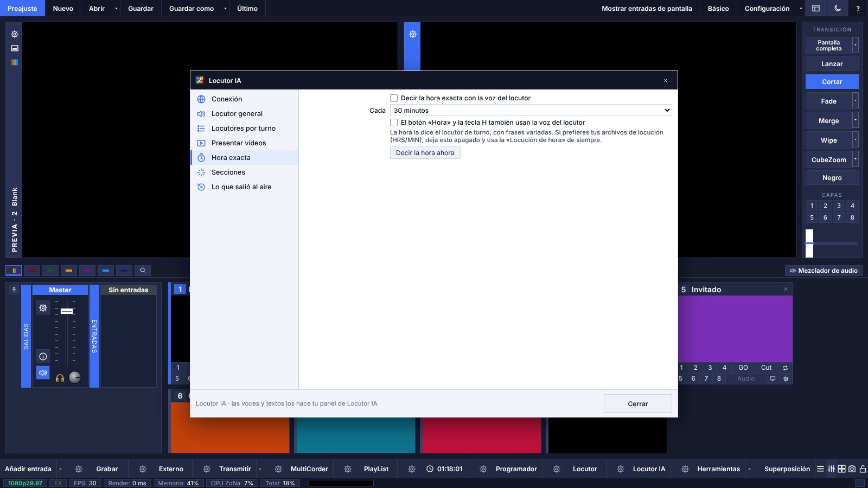Screen dimensions: 868x488
Task: Toggle the orange category filter
Action: coord(69,270)
